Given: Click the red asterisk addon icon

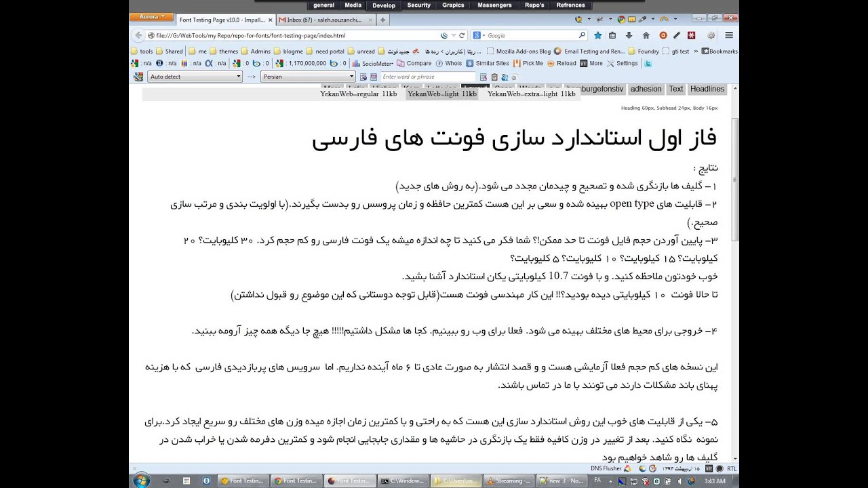Looking at the screenshot, I should [692, 35].
